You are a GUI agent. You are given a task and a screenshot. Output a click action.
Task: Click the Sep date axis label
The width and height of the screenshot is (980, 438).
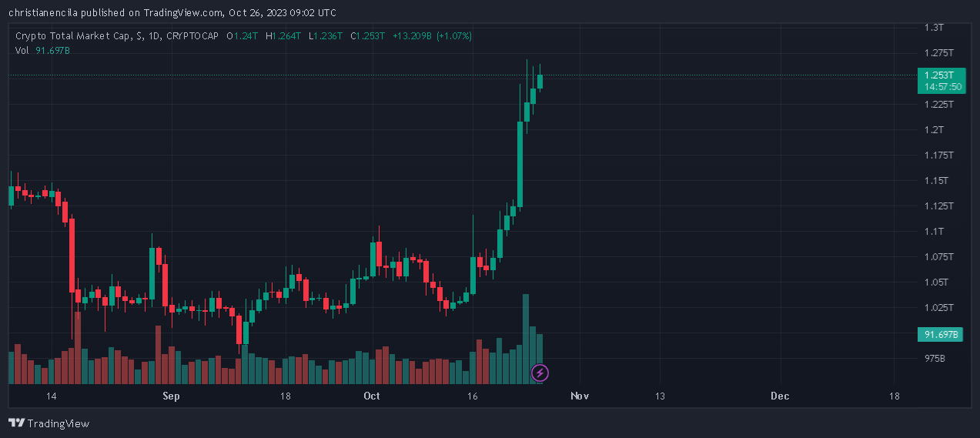click(x=172, y=396)
